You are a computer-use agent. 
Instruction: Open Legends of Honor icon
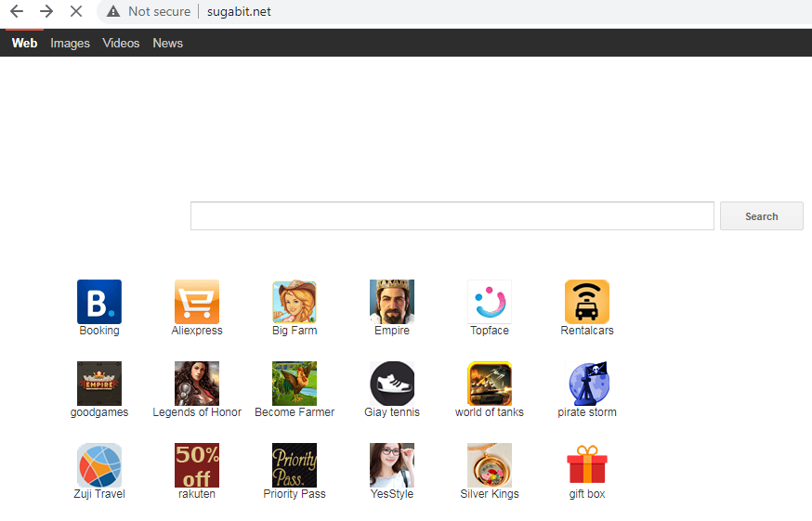click(197, 384)
